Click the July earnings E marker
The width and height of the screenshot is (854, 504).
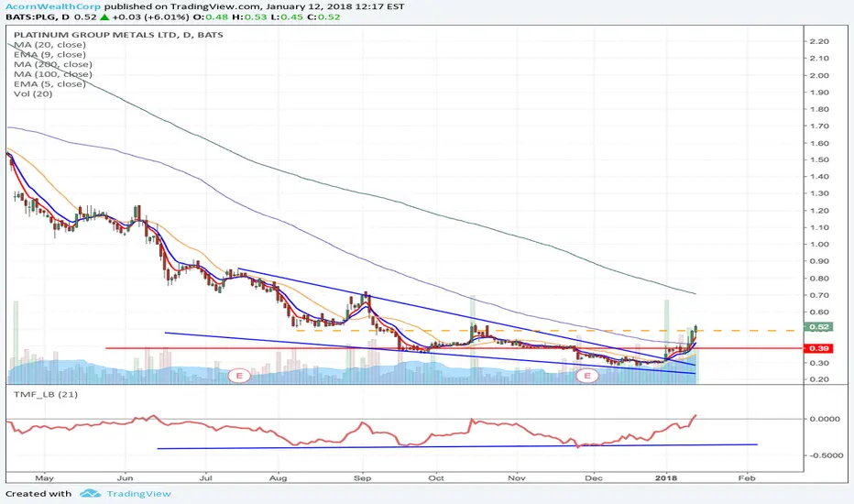239,376
